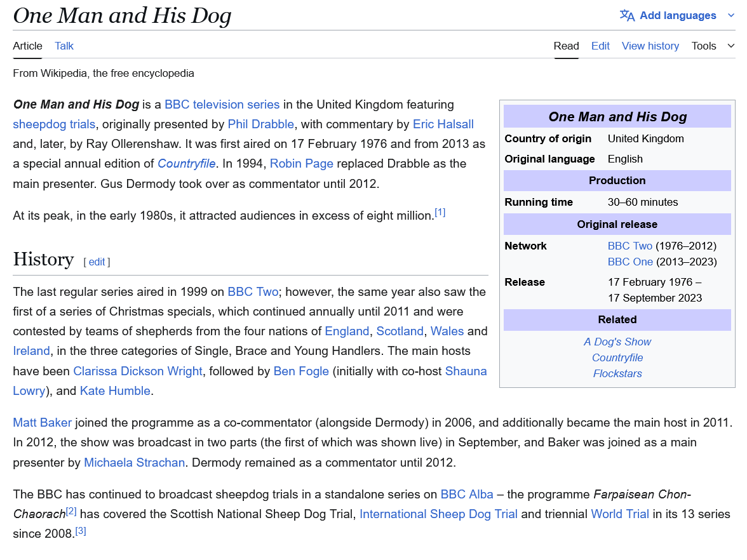The width and height of the screenshot is (747, 560).
Task: Open the Matt Baker link
Action: pos(42,423)
